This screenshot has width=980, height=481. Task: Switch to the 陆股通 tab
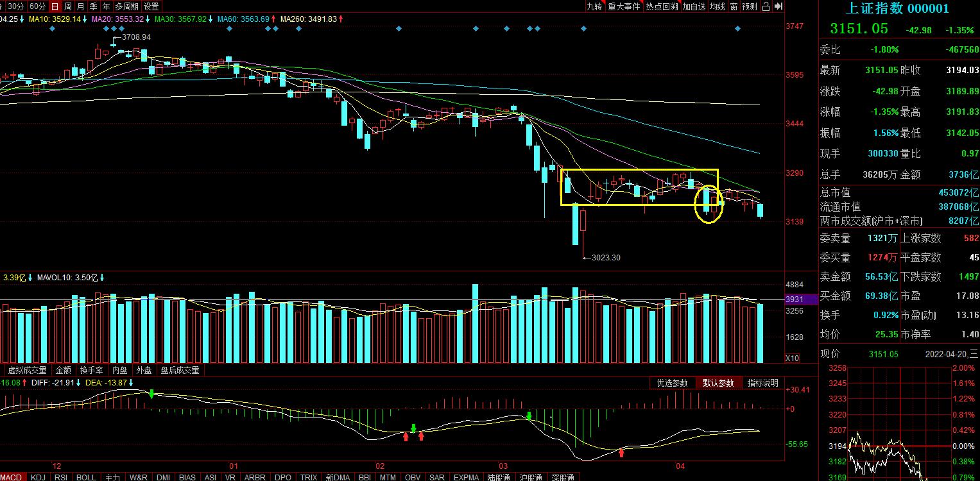499,477
